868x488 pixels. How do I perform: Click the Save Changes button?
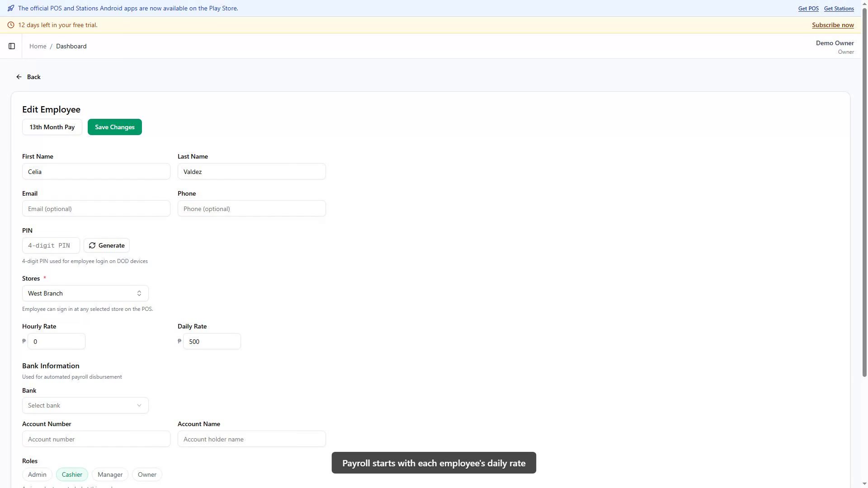tap(115, 127)
